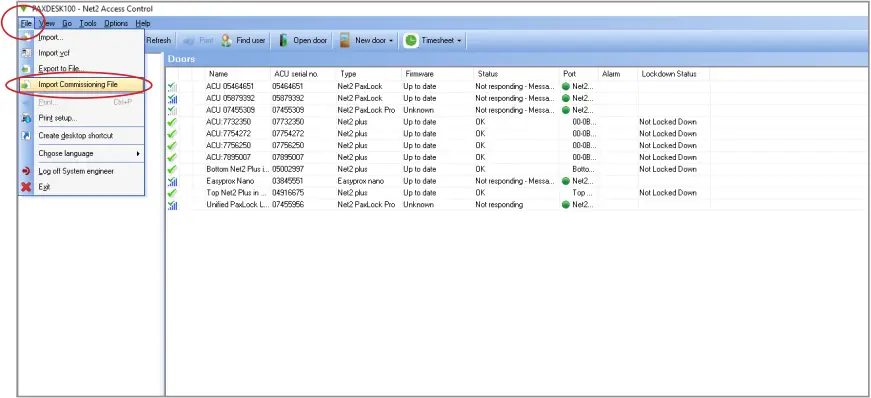Click the greyed Print toolbar button
Screen dimensions: 871x398
pyautogui.click(x=198, y=40)
